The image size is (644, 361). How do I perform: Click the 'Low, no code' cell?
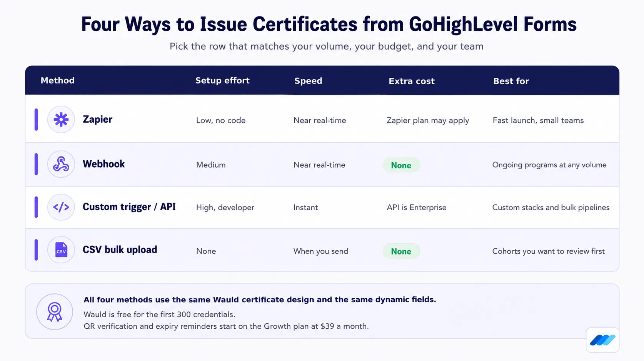coord(221,120)
